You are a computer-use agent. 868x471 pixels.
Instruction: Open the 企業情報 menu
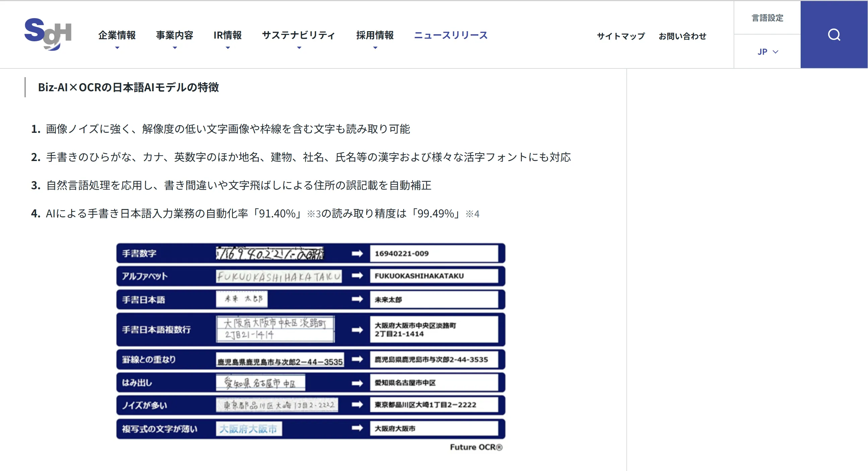[x=117, y=35]
